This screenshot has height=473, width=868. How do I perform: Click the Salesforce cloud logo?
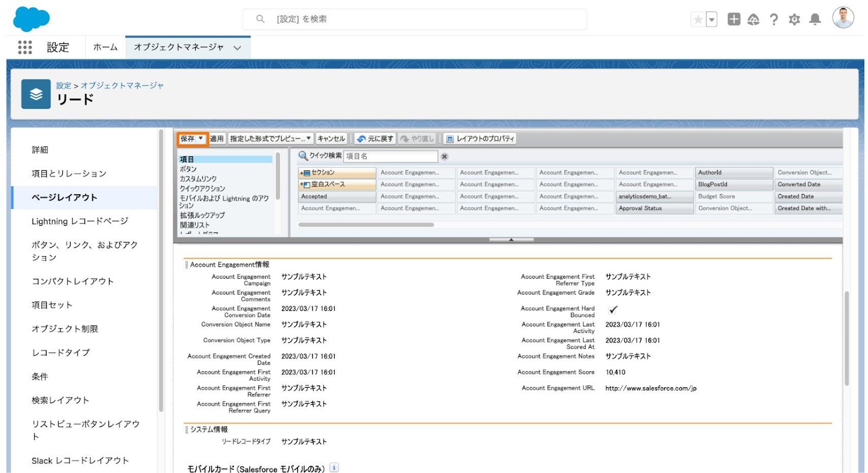31,20
